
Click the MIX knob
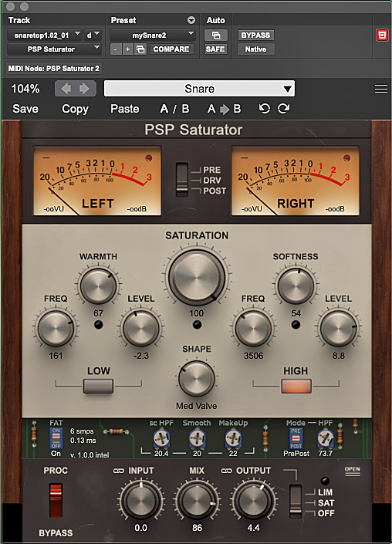(197, 501)
